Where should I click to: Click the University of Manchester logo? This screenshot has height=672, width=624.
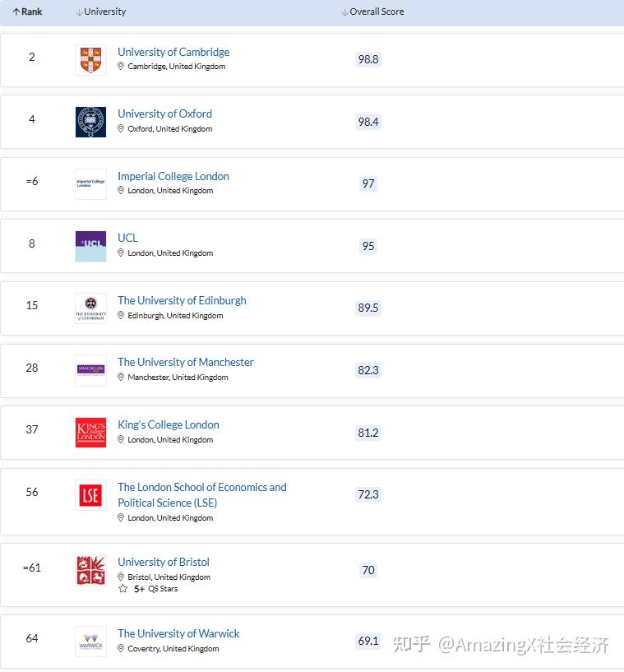click(x=90, y=370)
